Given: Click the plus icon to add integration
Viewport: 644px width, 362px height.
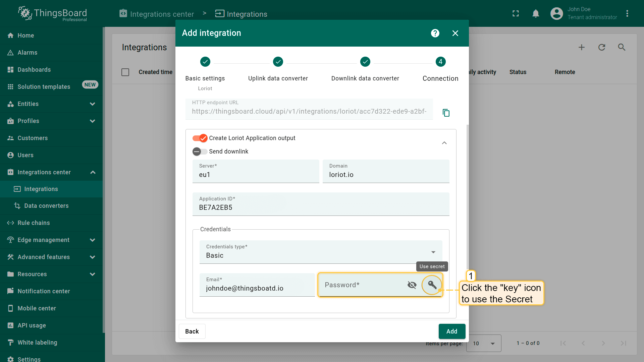Looking at the screenshot, I should click(582, 47).
